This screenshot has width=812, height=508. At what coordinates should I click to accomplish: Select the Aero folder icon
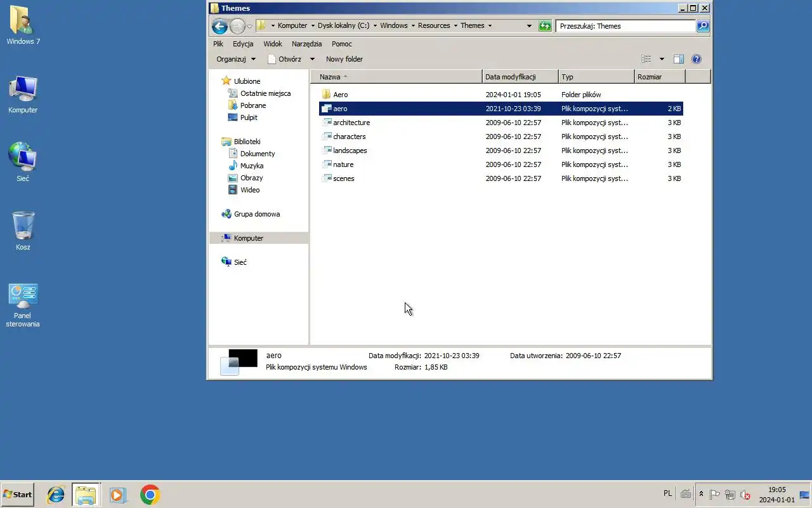click(x=326, y=95)
